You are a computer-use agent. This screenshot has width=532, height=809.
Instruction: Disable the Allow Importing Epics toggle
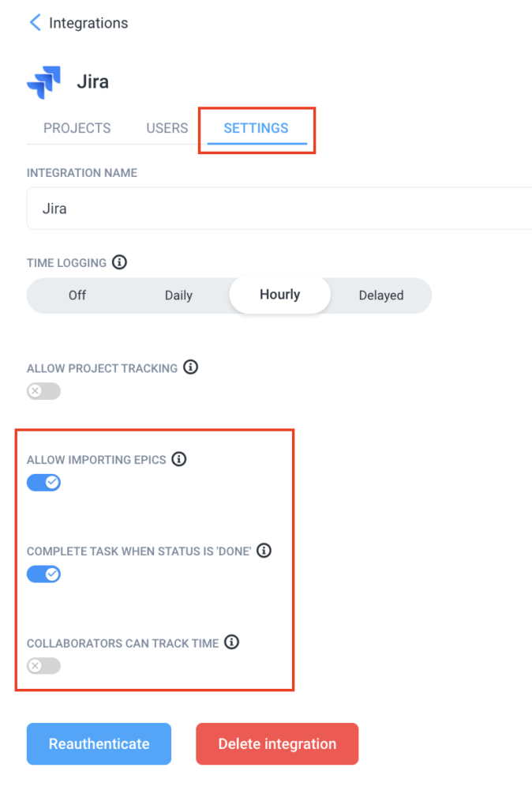click(43, 482)
